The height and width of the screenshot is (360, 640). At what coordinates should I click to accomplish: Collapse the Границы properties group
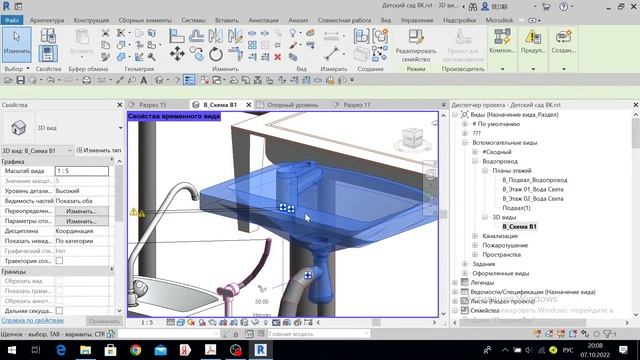click(x=112, y=270)
